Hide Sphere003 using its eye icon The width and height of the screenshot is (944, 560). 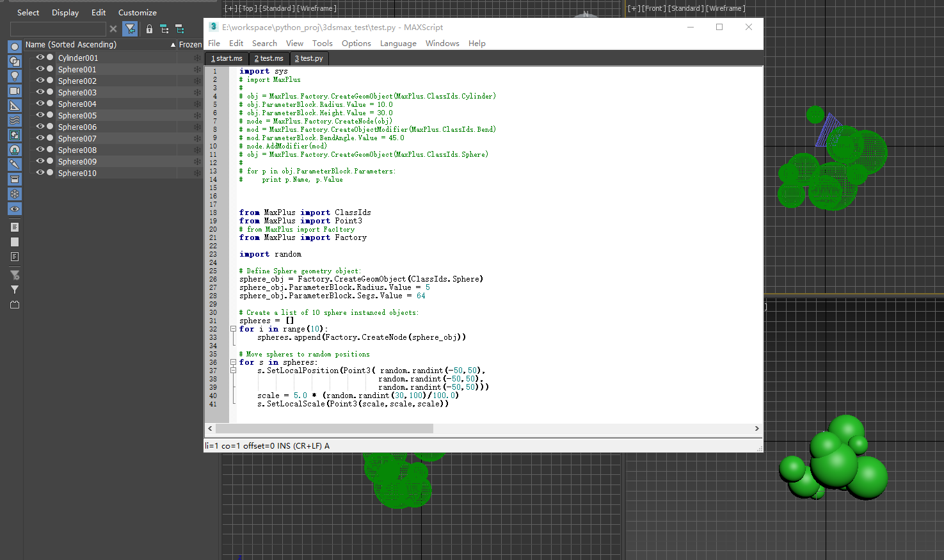40,92
